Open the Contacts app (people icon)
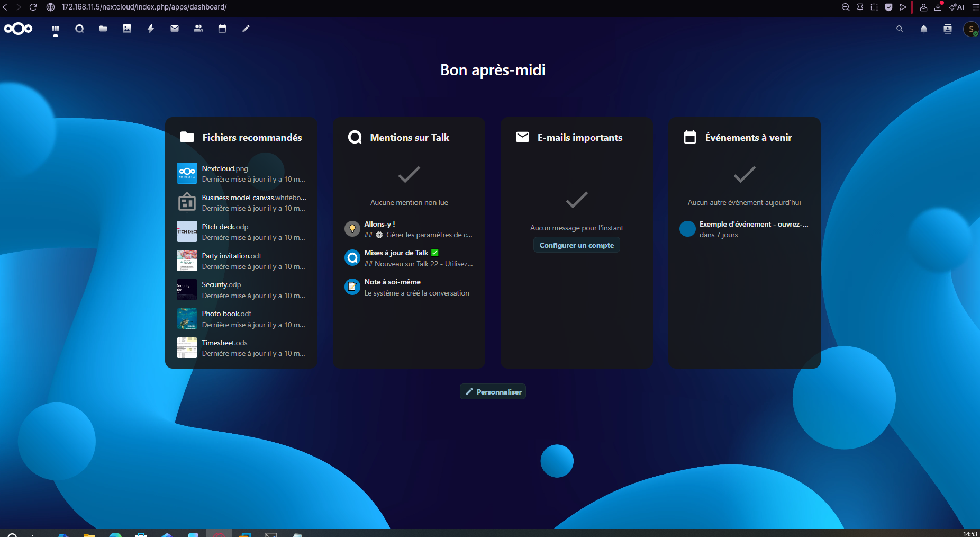Image resolution: width=980 pixels, height=537 pixels. pos(198,29)
